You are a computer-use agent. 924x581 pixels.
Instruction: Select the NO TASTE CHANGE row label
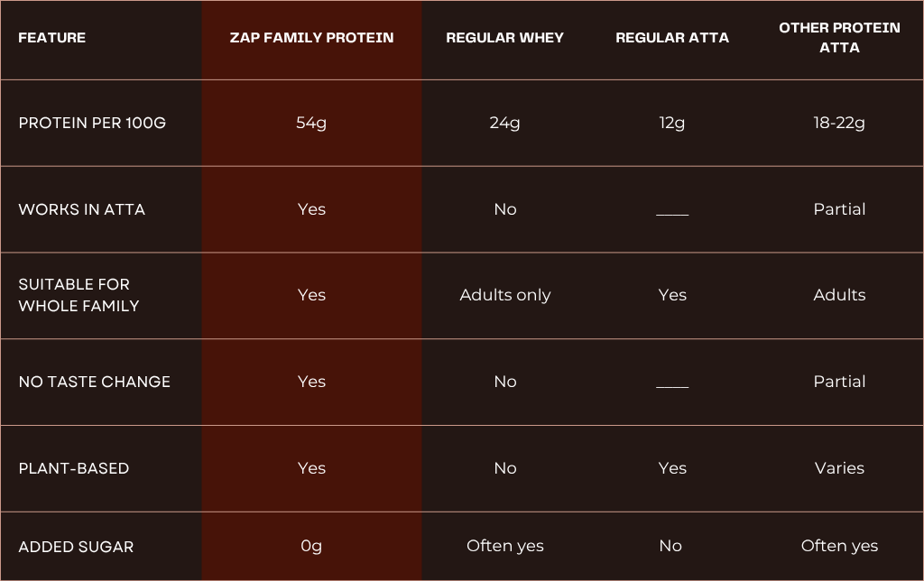click(x=94, y=382)
